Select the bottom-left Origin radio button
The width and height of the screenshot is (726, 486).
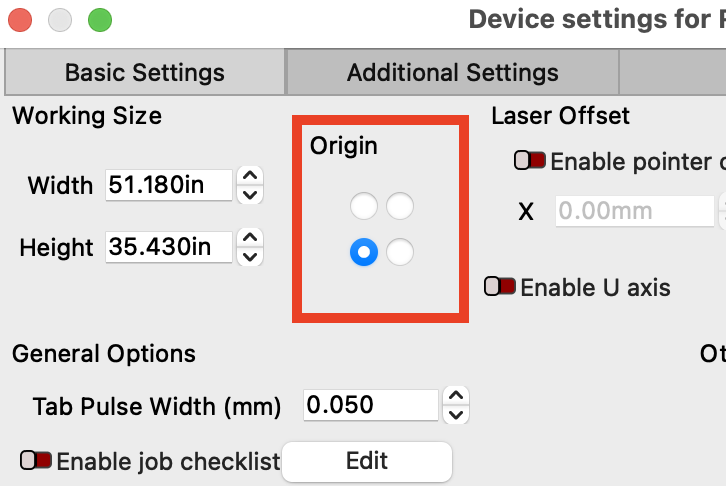pyautogui.click(x=364, y=253)
